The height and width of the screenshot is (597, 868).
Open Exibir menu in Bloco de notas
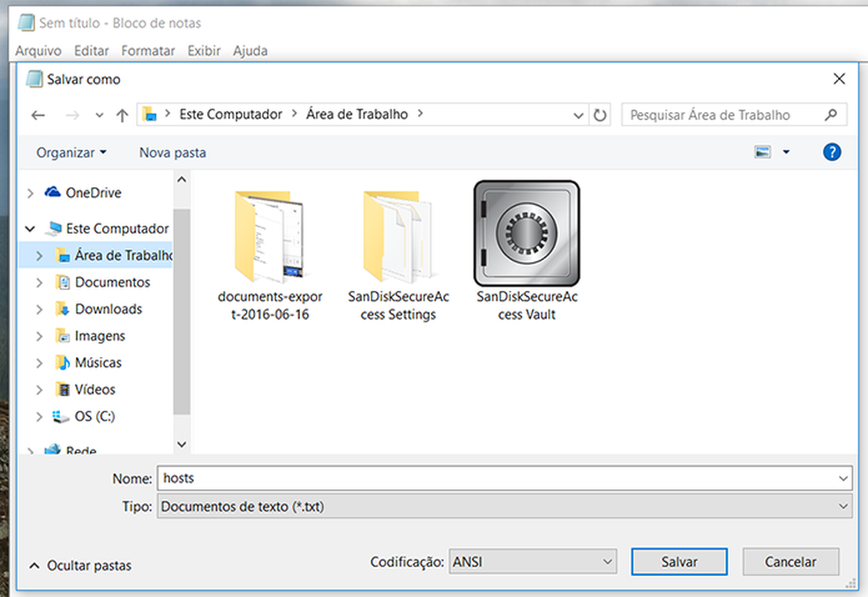[x=204, y=50]
